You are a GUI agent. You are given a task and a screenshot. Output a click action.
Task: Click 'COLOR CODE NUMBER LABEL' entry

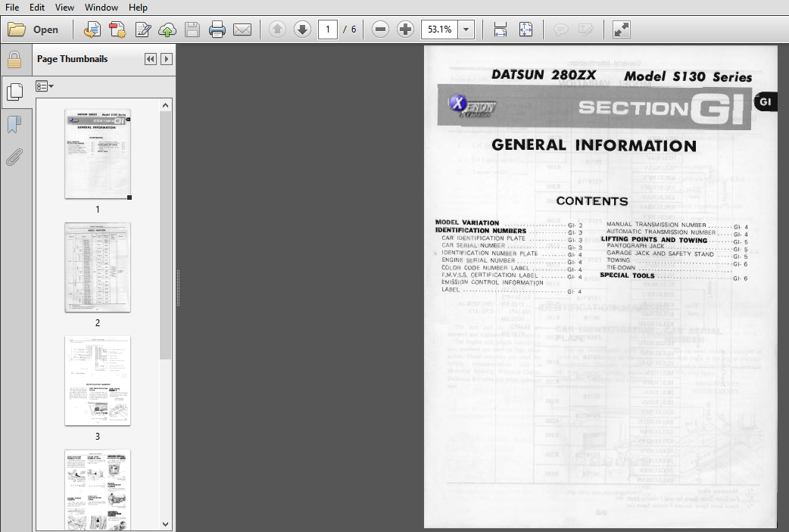(485, 268)
